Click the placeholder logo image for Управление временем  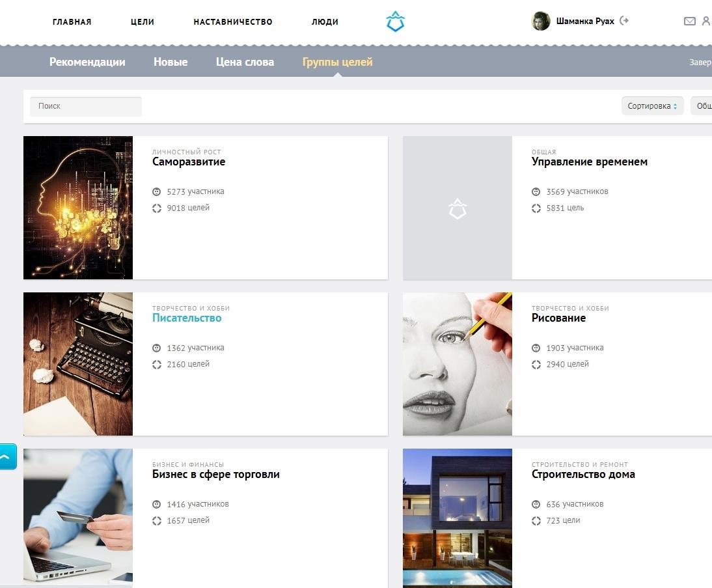[x=458, y=208]
